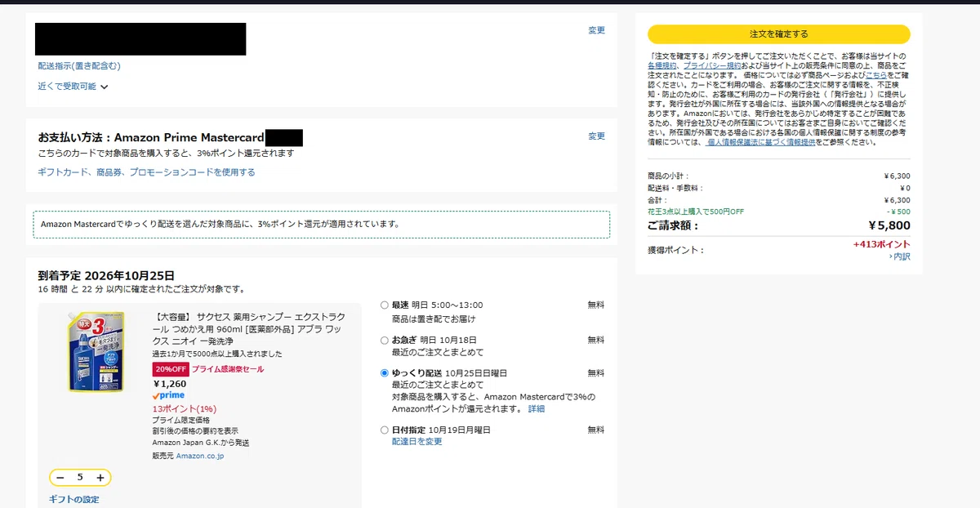Click the プライム感謝祭セール label
This screenshot has width=980, height=508.
[228, 369]
